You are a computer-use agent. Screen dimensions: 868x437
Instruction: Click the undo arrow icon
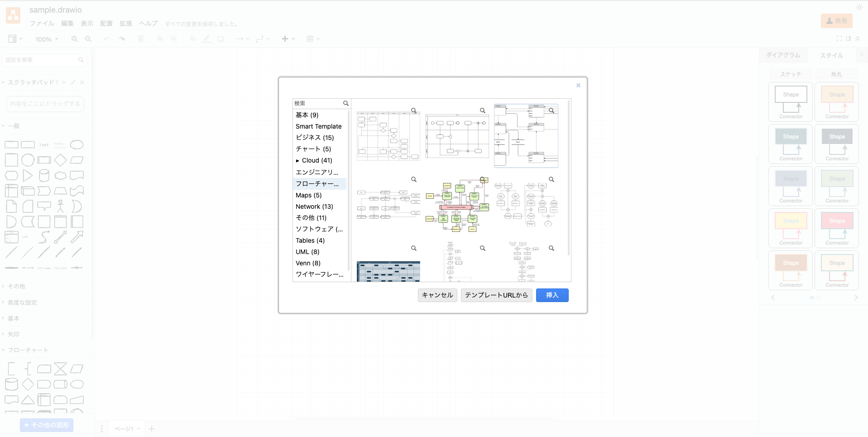(107, 39)
